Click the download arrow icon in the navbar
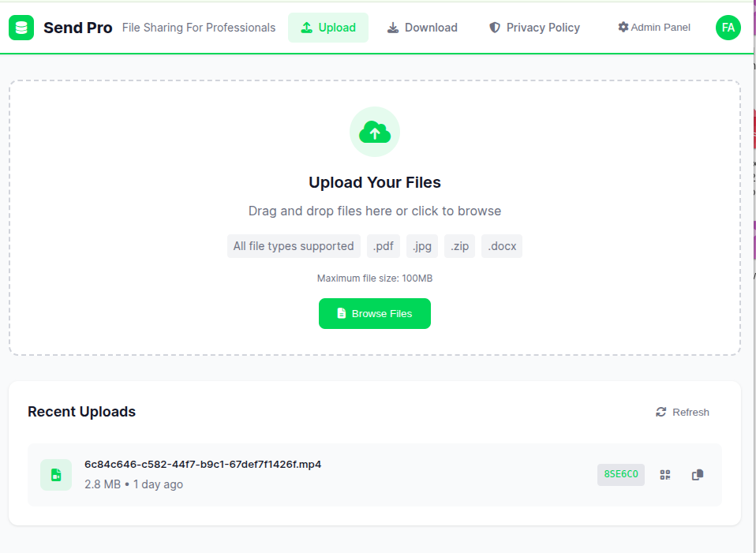The width and height of the screenshot is (756, 553). [393, 27]
